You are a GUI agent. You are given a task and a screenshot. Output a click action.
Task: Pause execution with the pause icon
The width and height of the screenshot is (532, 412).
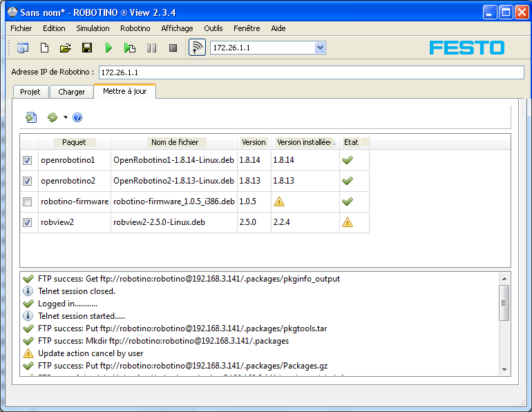[x=152, y=48]
